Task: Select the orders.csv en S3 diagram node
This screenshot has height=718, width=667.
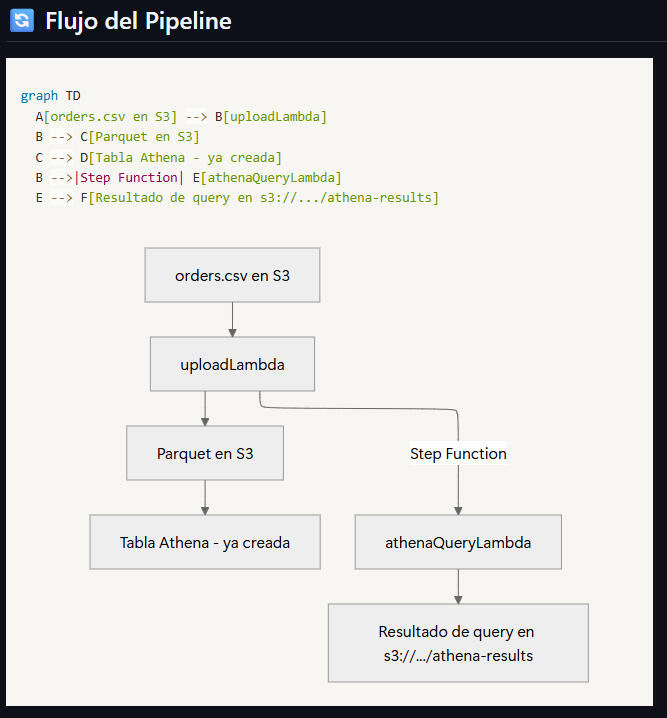Action: 232,275
